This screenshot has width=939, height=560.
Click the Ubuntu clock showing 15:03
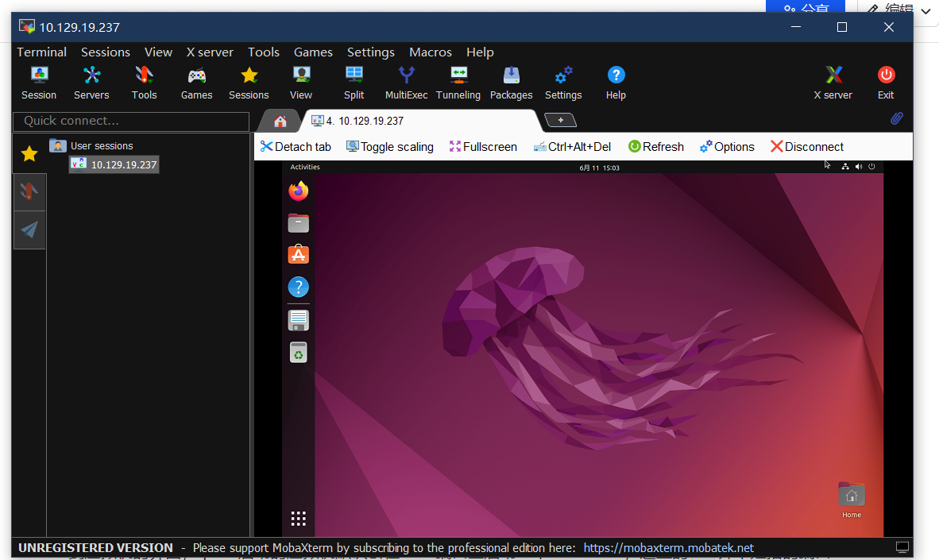click(600, 168)
